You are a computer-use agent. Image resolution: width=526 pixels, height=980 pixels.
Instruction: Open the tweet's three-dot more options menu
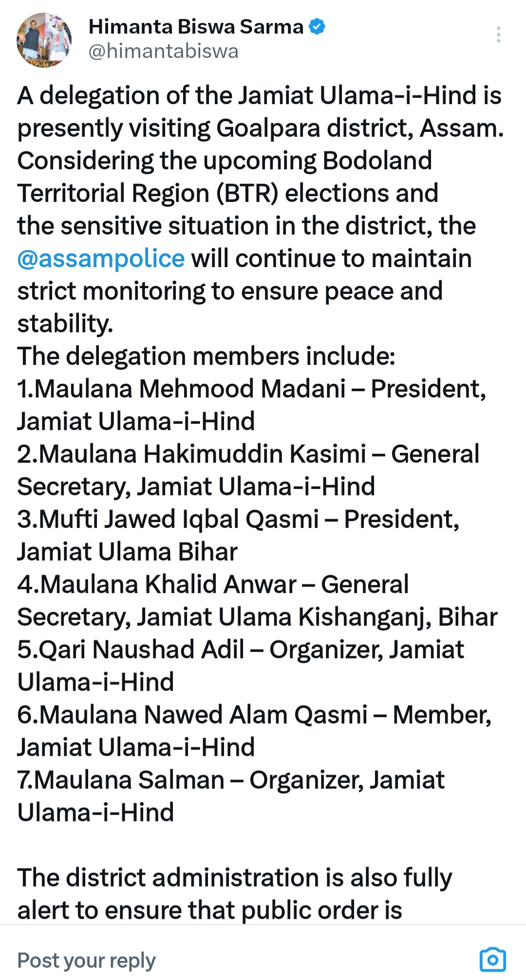[498, 35]
